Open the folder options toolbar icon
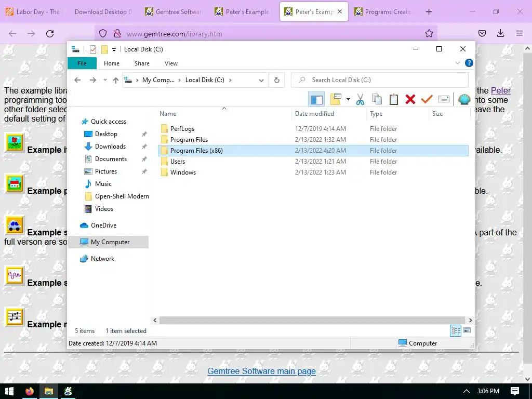Viewport: 532px width, 399px height. [336, 99]
